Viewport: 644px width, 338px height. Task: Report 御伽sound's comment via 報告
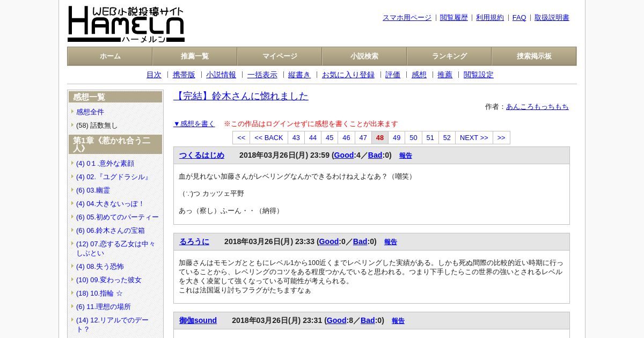[398, 321]
